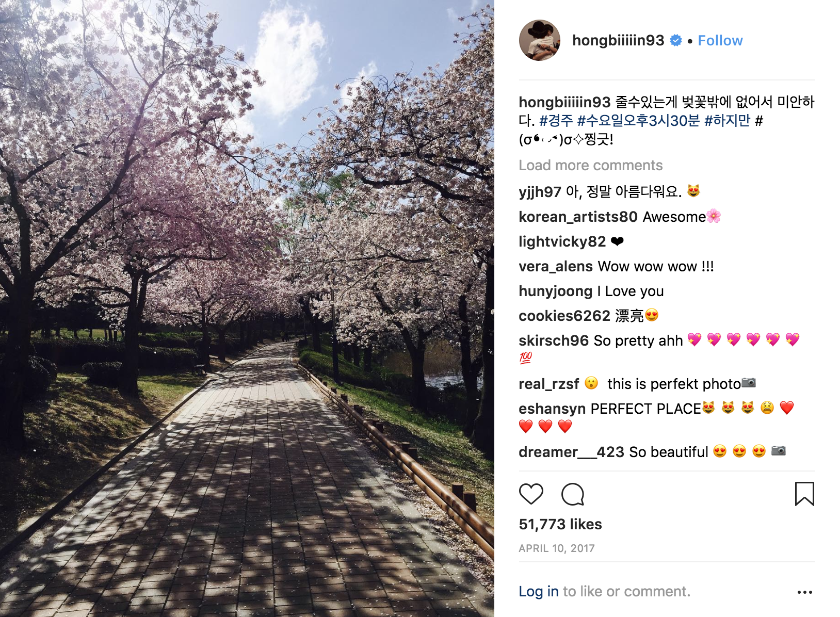Like the post with heart icon
The image size is (840, 617).
point(531,494)
